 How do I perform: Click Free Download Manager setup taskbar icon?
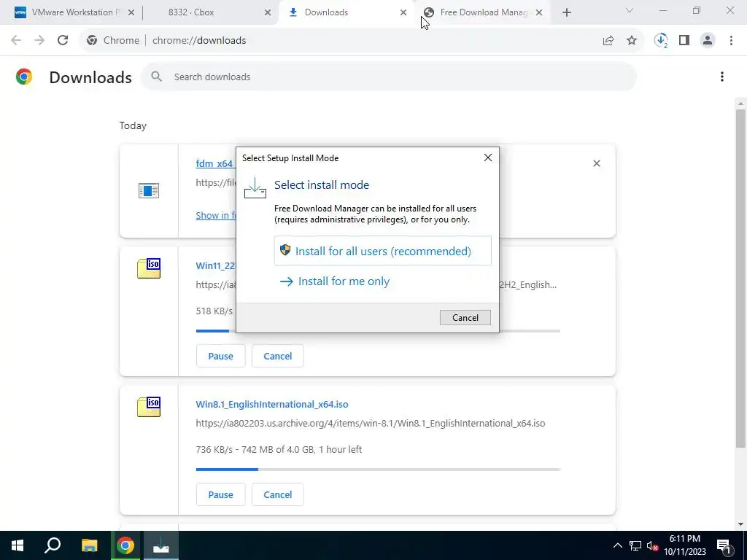point(160,545)
